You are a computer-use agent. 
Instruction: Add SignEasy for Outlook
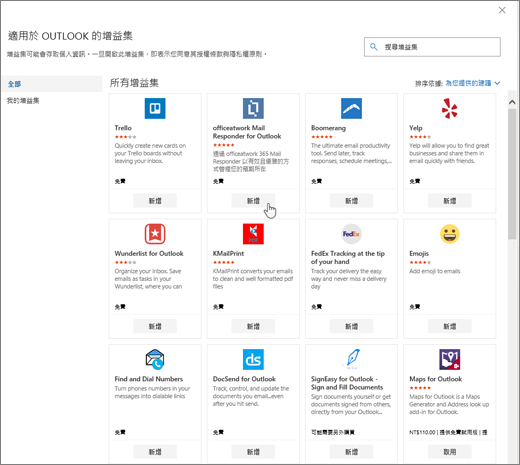point(351,452)
